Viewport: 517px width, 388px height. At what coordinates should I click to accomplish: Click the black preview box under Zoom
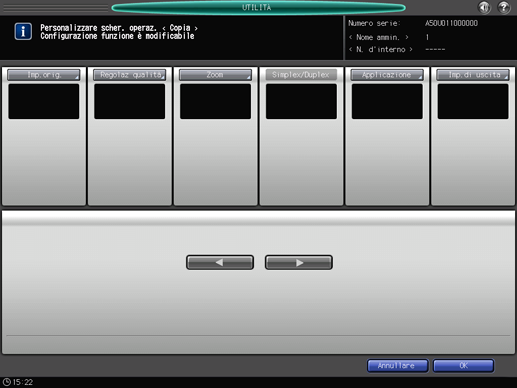tap(215, 101)
